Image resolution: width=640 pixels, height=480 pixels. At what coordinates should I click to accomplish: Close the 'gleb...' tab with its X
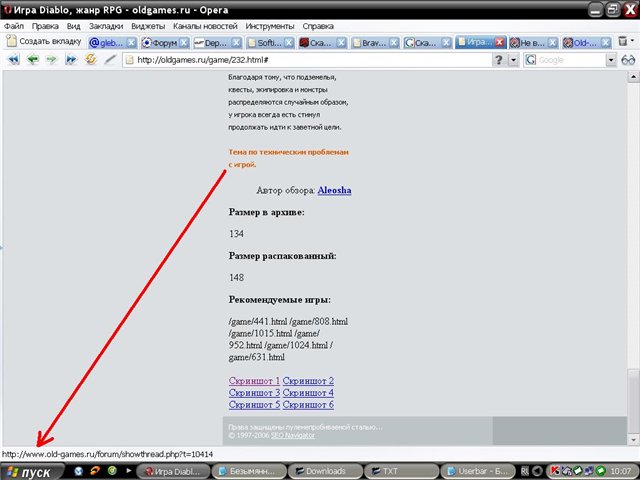point(131,42)
